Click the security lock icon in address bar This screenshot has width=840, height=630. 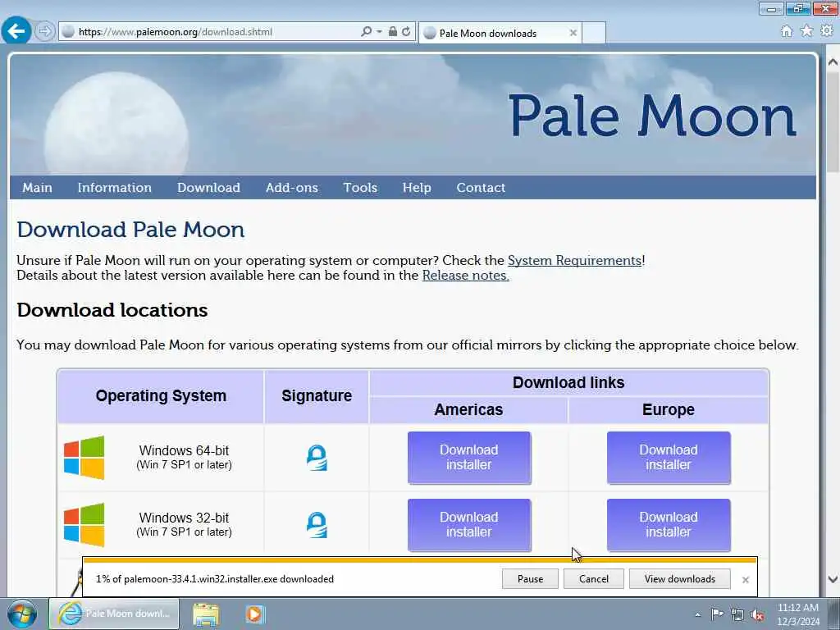click(393, 32)
